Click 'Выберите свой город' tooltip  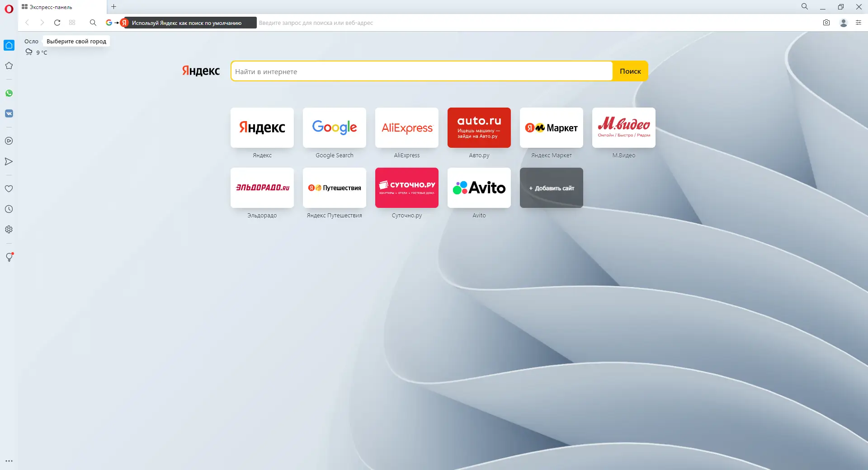point(76,42)
